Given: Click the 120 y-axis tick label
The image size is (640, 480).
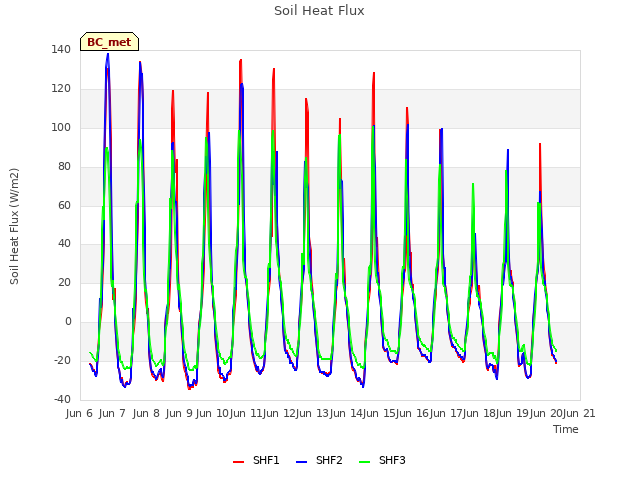Looking at the screenshot, I should tap(61, 88).
